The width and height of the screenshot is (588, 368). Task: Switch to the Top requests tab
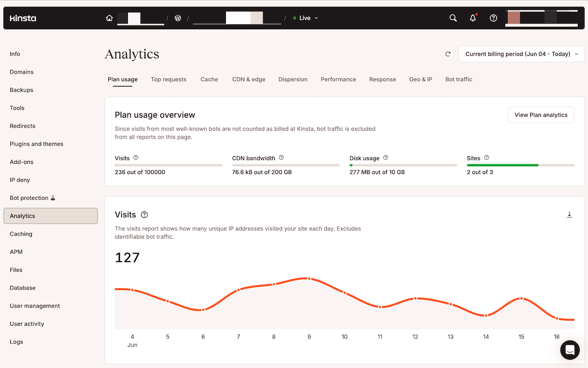click(x=169, y=79)
